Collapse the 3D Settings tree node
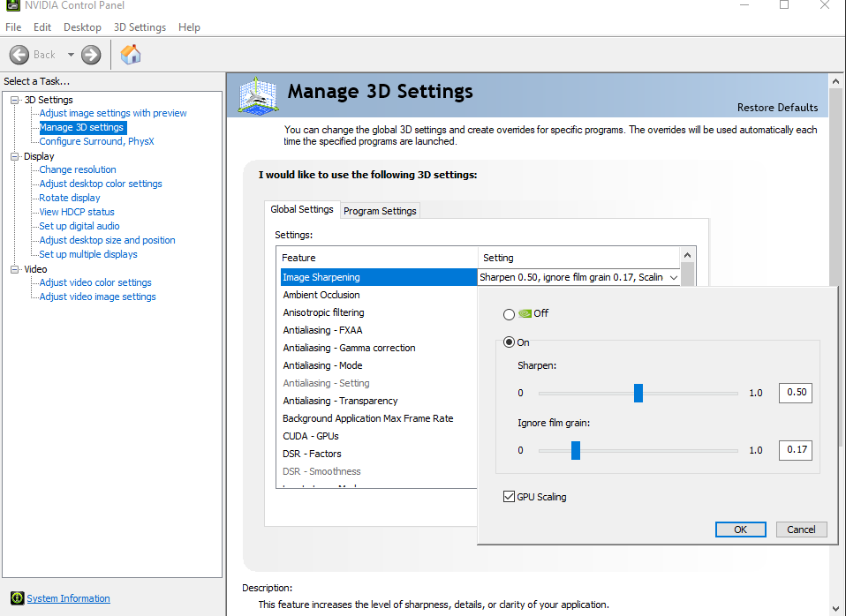Screen dimensions: 846x616 pyautogui.click(x=15, y=100)
